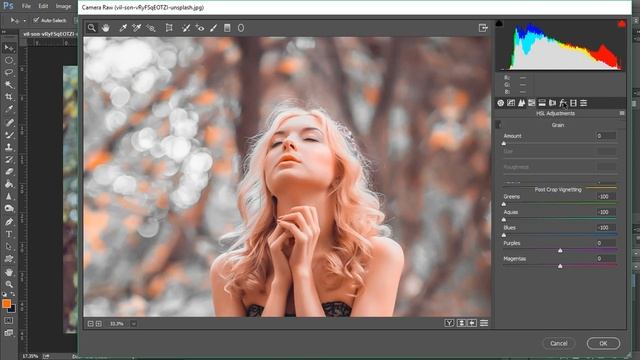Pick the White Balance eyedropper tool
640x360 pixels.
pyautogui.click(x=123, y=28)
